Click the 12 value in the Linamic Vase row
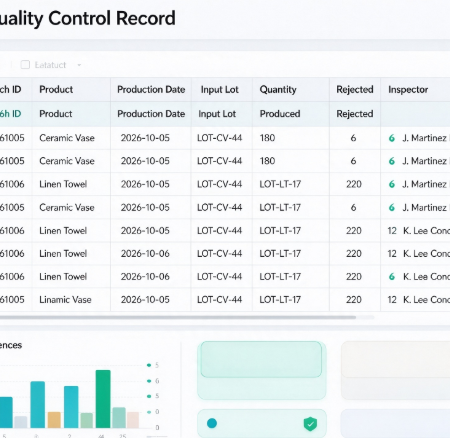The image size is (450, 438). point(392,300)
